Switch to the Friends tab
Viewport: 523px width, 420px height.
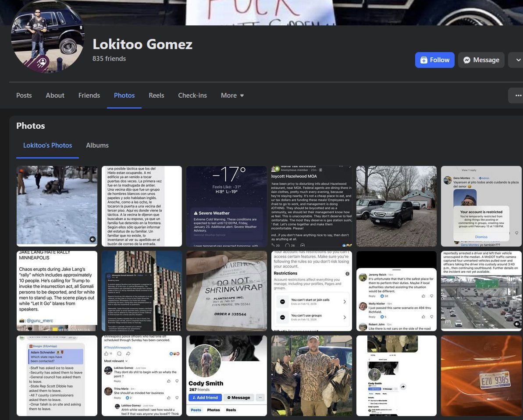[x=89, y=95]
